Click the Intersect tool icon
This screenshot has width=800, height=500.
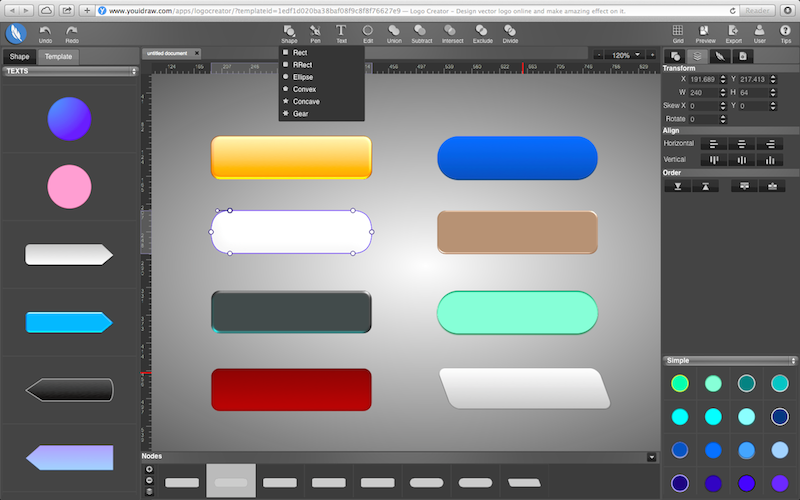pos(452,33)
